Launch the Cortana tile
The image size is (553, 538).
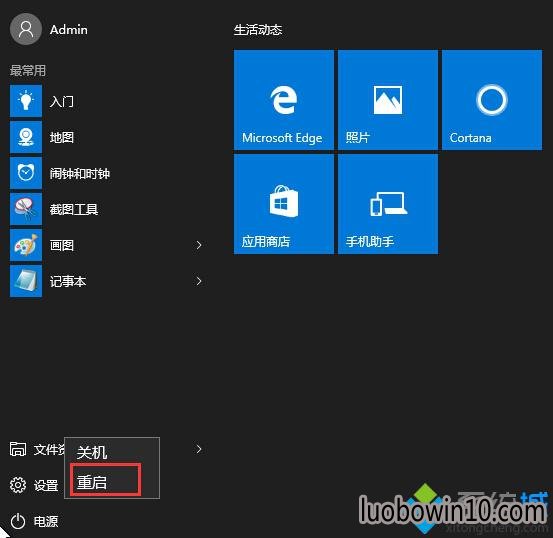coord(492,100)
